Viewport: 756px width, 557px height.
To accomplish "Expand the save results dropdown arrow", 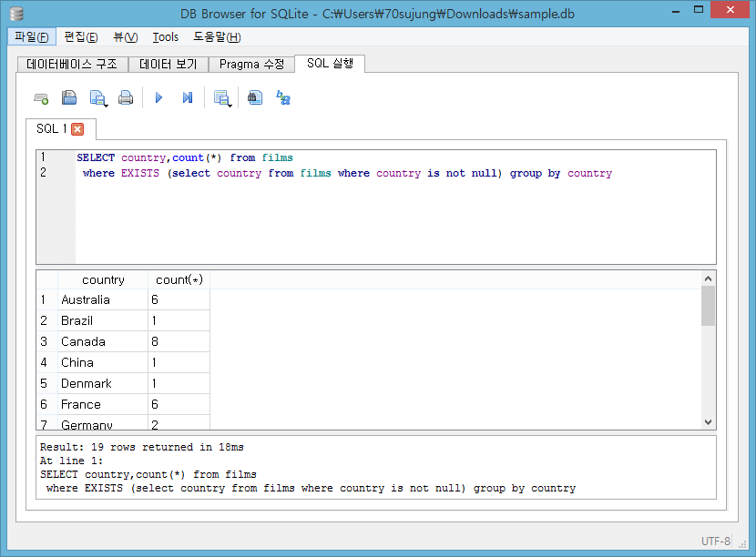I will click(230, 105).
